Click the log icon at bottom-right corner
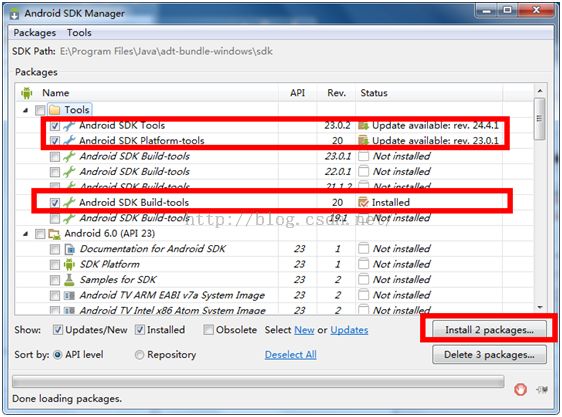The image size is (562, 417). point(542,389)
